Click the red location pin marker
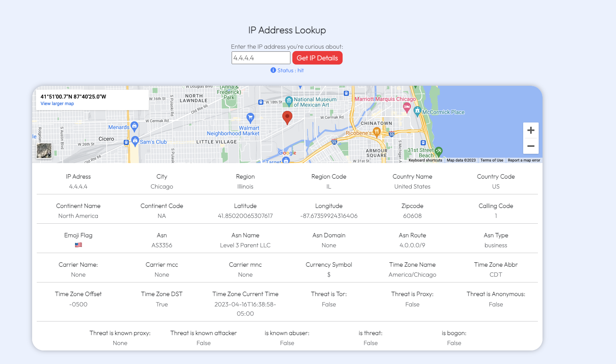The width and height of the screenshot is (616, 364). tap(287, 118)
